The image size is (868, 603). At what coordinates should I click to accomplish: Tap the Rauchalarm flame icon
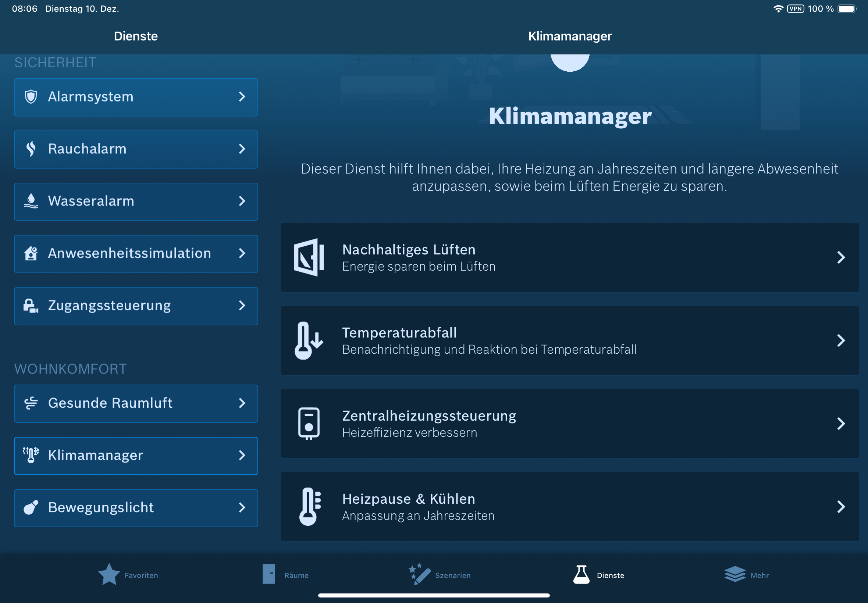31,149
